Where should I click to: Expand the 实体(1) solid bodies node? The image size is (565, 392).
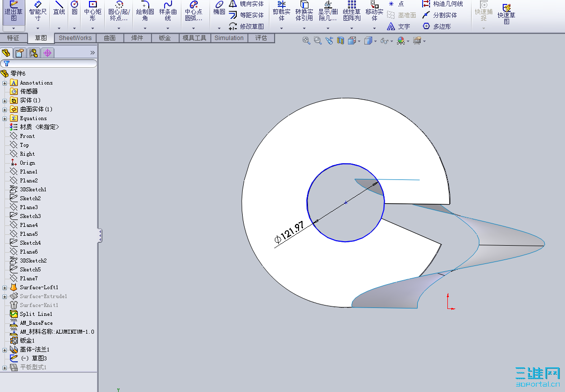(4, 101)
